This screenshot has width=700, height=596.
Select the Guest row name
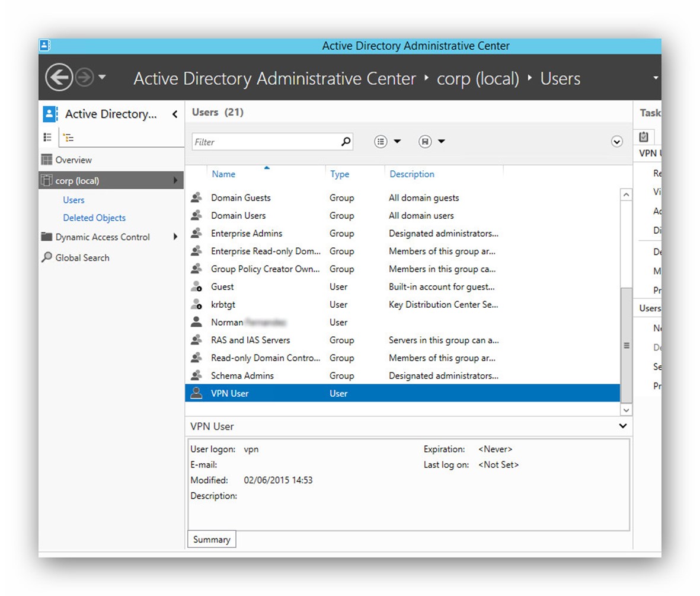[x=222, y=287]
